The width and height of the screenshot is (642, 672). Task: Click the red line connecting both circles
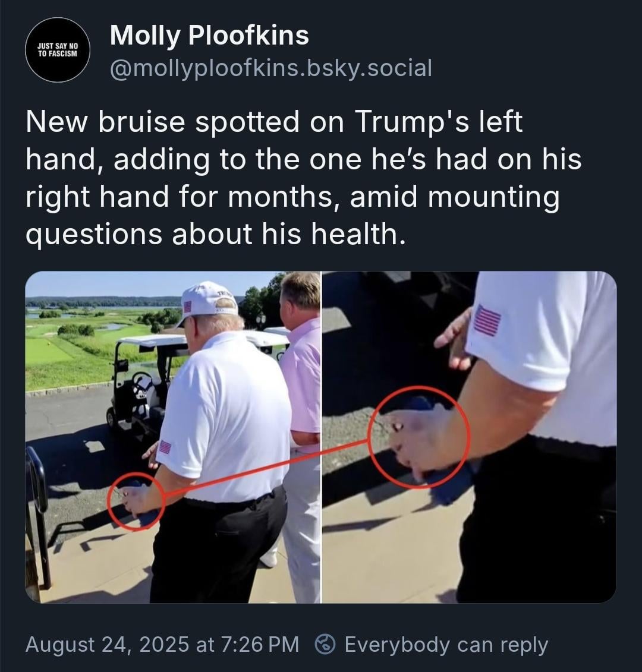click(267, 467)
